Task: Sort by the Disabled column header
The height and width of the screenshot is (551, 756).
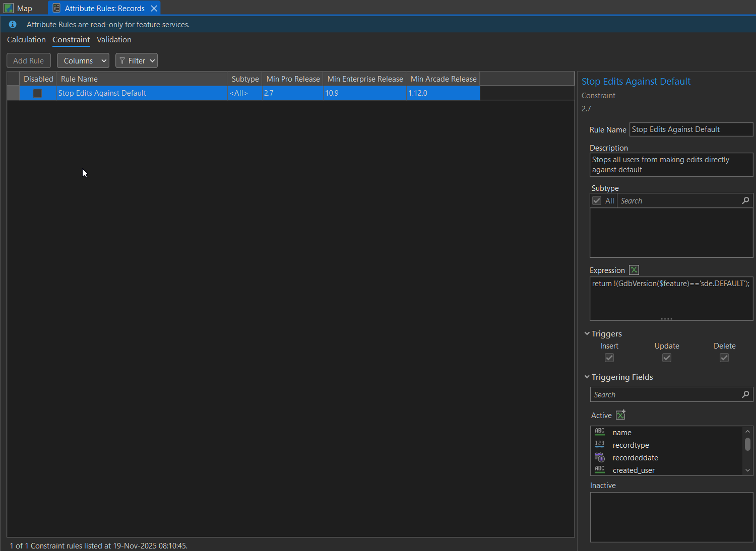Action: [38, 79]
